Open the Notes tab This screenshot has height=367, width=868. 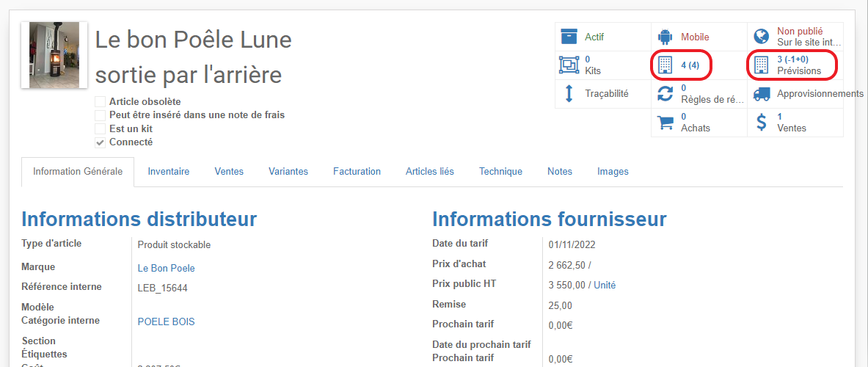560,172
